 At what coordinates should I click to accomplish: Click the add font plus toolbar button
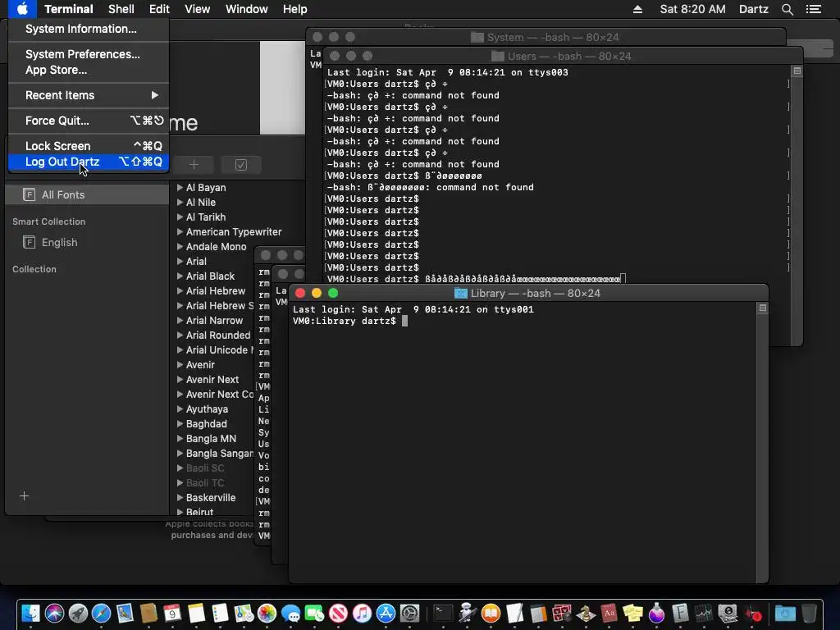point(194,164)
